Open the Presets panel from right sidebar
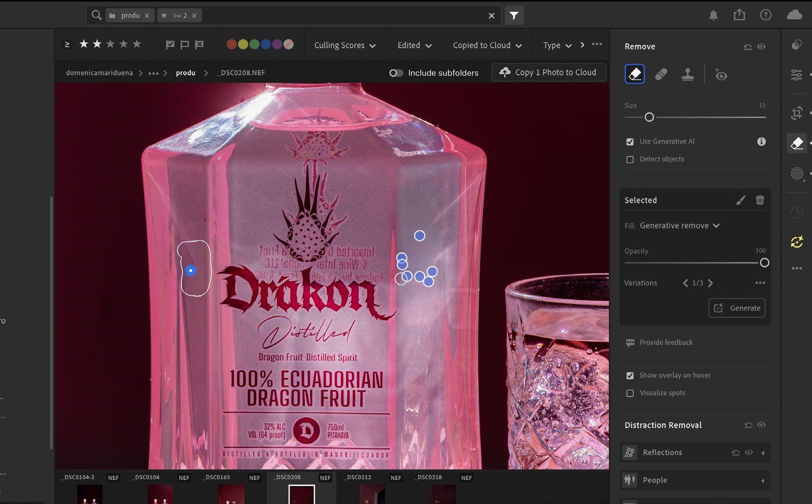Screen dimensions: 812x504 pyautogui.click(x=797, y=45)
